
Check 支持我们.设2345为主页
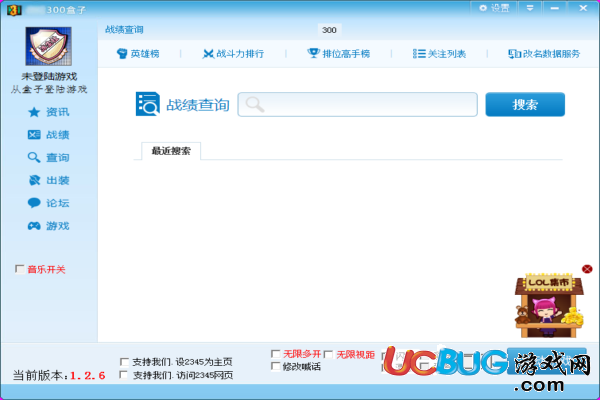point(124,362)
